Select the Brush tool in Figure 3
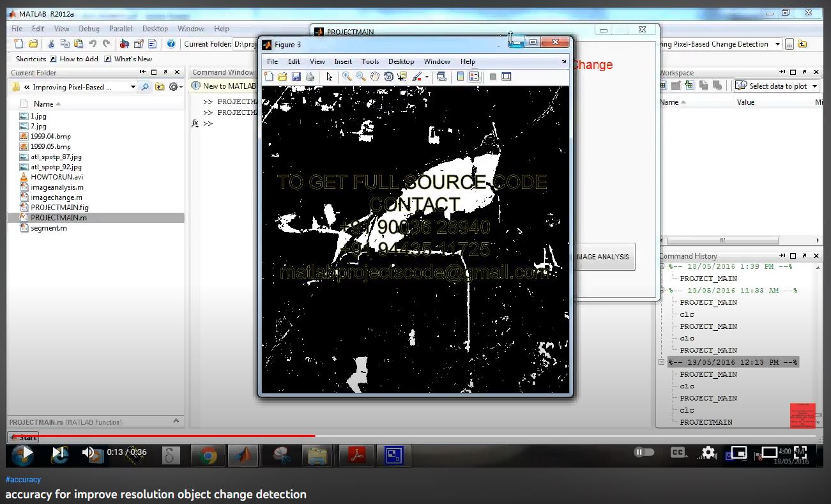Image resolution: width=831 pixels, height=504 pixels. [416, 77]
